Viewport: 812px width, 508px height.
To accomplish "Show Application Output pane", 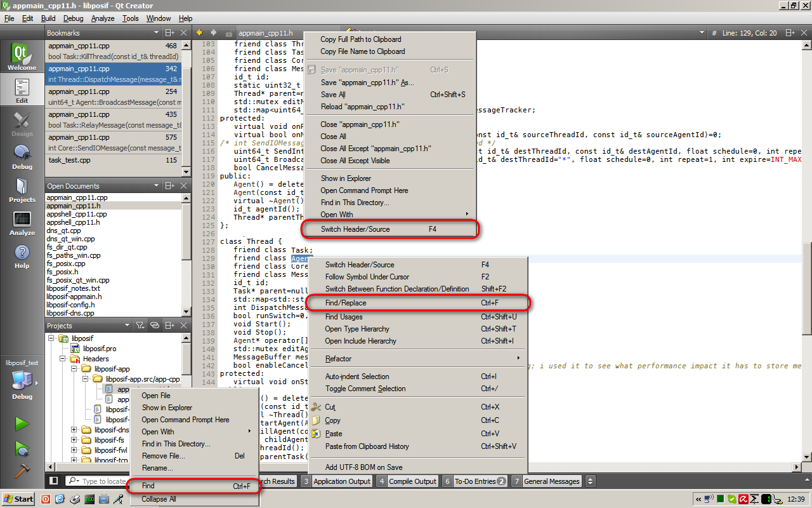I will point(336,481).
